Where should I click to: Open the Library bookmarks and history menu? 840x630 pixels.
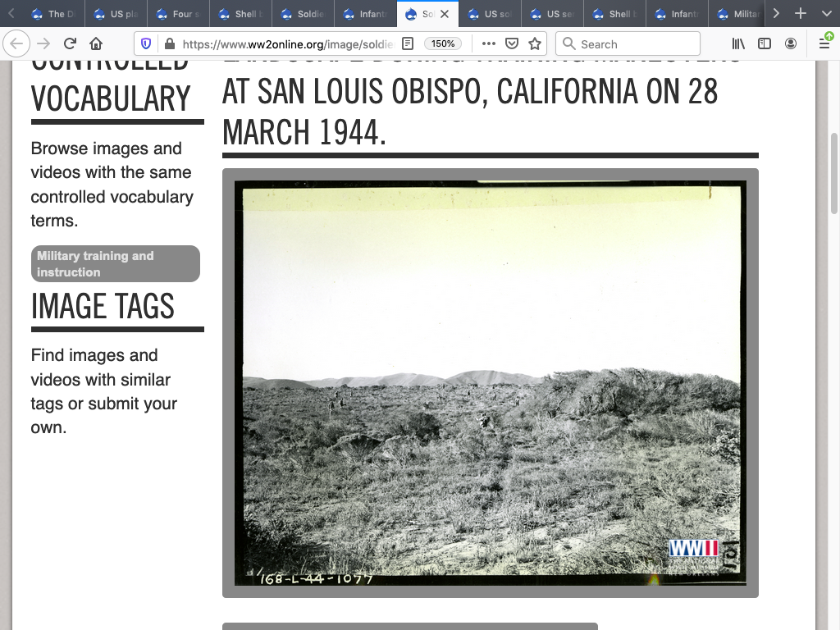click(x=738, y=44)
